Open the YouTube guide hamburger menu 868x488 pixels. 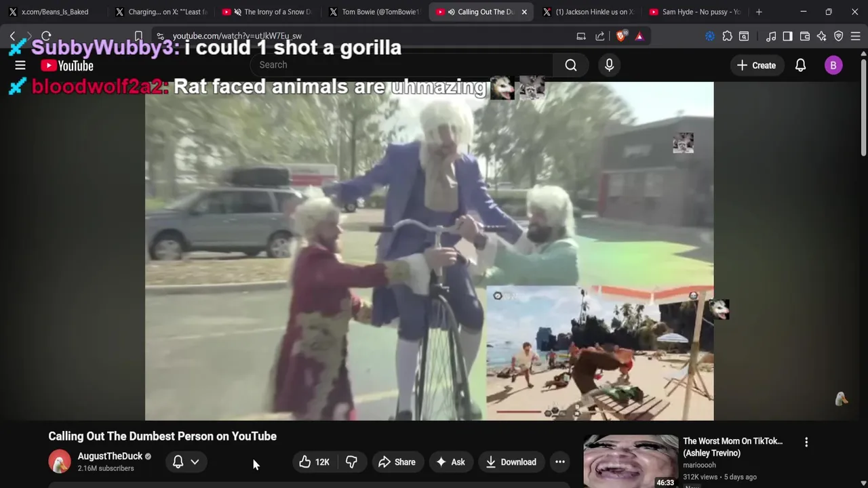[20, 65]
